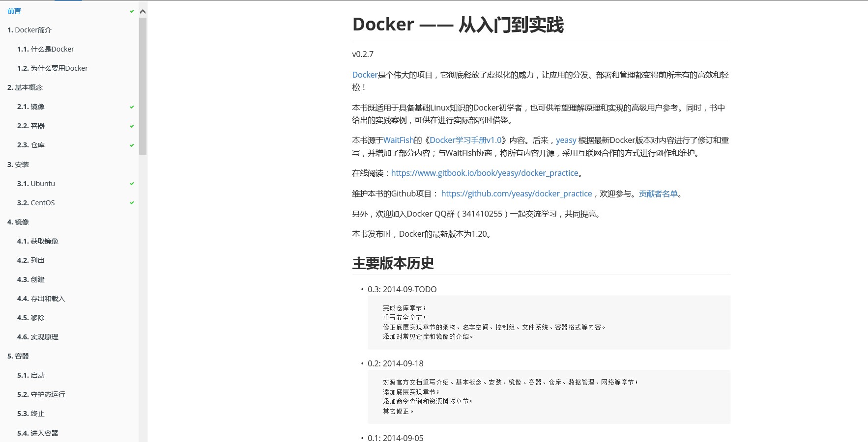
Task: Click the green checkmark beside 2.3. 仓库
Action: (x=132, y=145)
